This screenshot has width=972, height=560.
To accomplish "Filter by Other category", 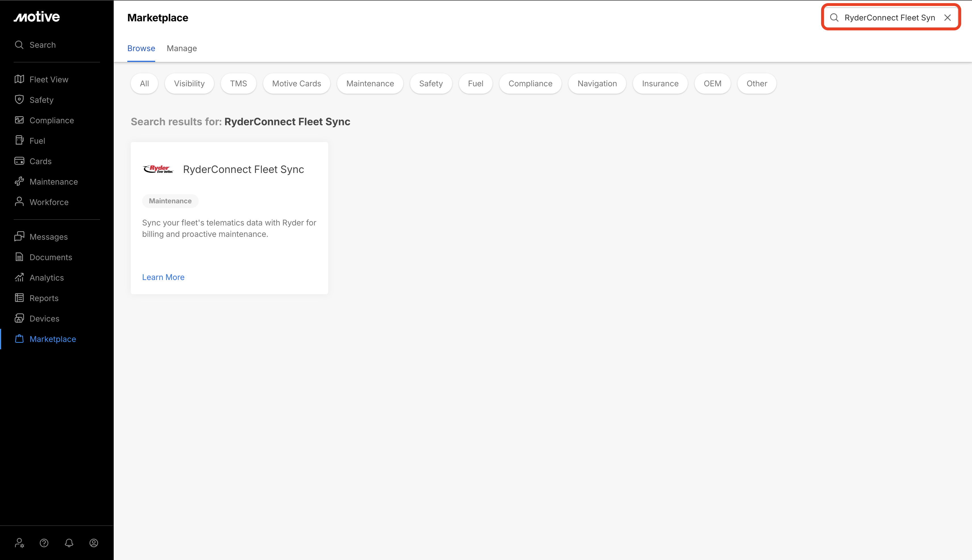I will (757, 83).
